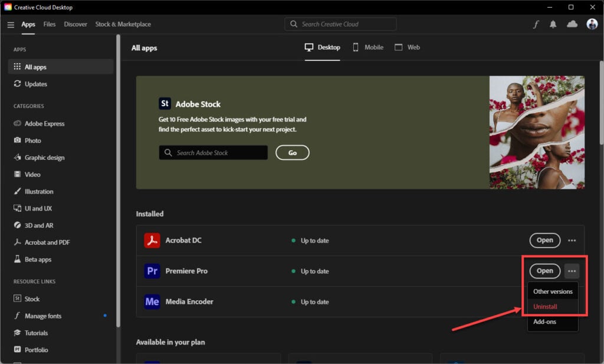Open the Discover tab
Screen dimensions: 604x364
point(75,24)
